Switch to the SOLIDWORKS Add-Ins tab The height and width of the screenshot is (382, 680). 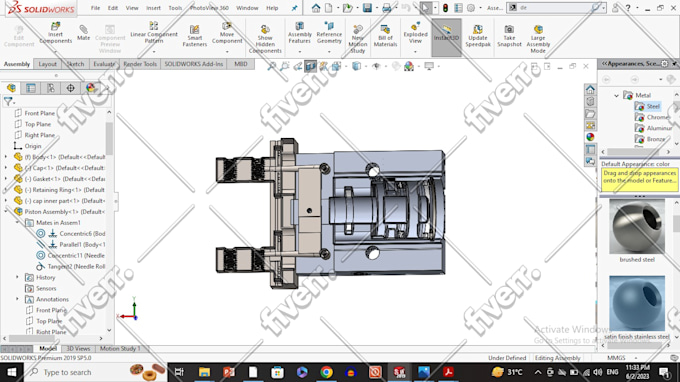coord(193,64)
